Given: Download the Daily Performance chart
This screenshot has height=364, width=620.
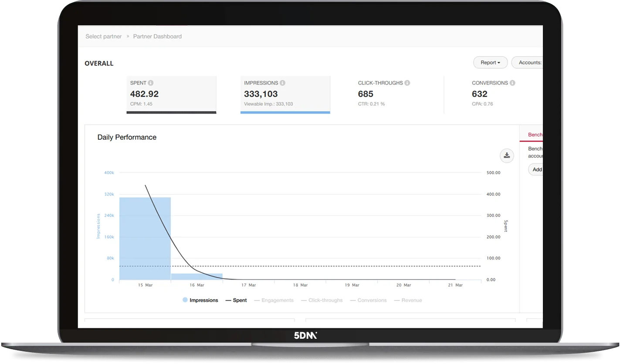Looking at the screenshot, I should pyautogui.click(x=507, y=156).
